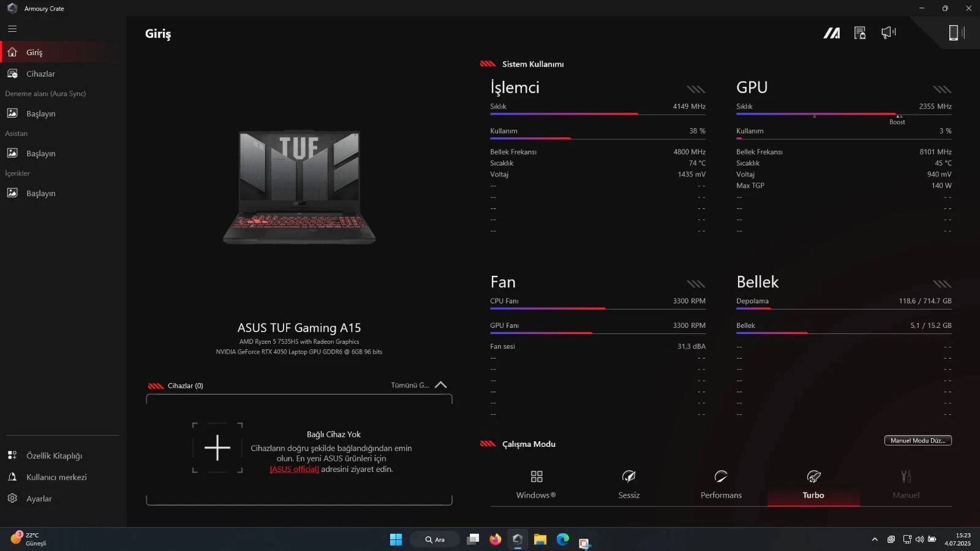
Task: Open File Explorer from the taskbar
Action: point(540,539)
